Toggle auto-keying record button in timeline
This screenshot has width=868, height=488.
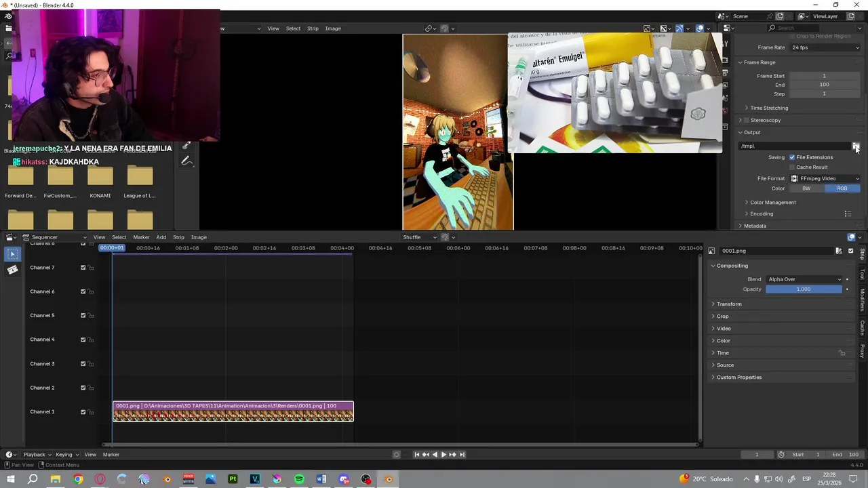click(x=397, y=455)
